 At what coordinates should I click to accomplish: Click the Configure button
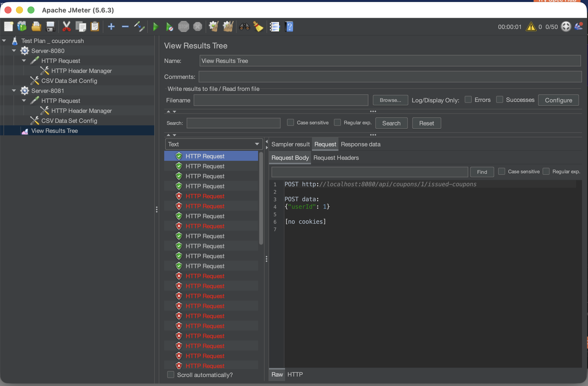(558, 100)
